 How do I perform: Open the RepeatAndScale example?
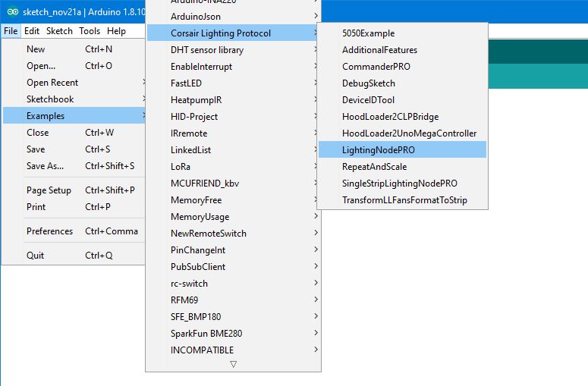pos(402,167)
